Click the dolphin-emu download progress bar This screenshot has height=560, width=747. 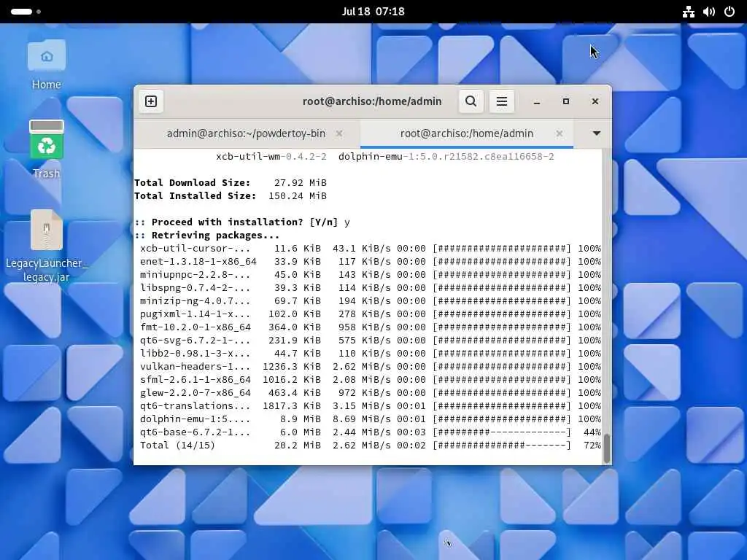point(502,419)
